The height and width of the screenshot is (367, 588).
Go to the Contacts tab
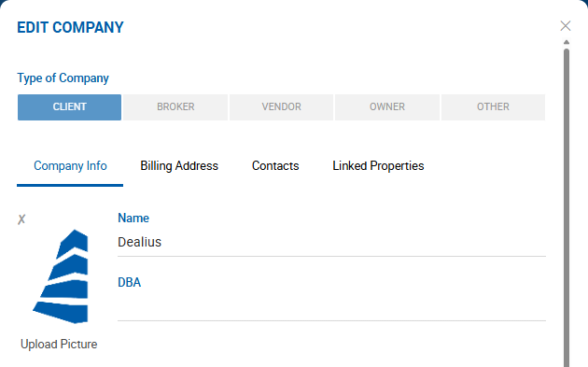coord(275,166)
